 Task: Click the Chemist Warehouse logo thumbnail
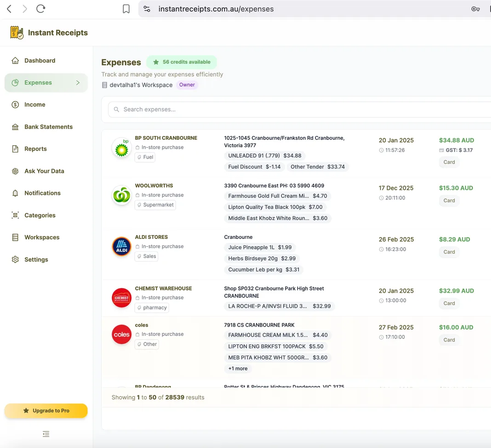pyautogui.click(x=121, y=298)
